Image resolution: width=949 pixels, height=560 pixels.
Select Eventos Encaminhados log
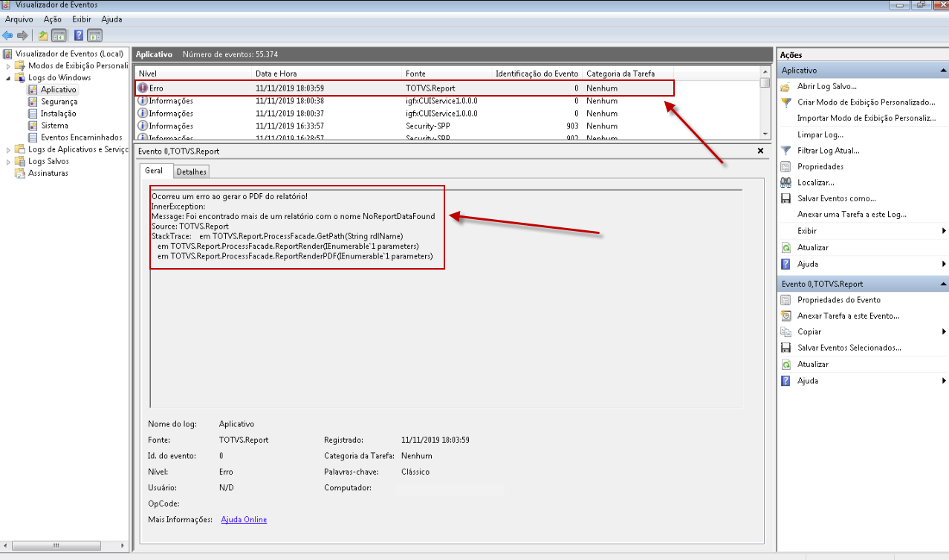click(81, 137)
